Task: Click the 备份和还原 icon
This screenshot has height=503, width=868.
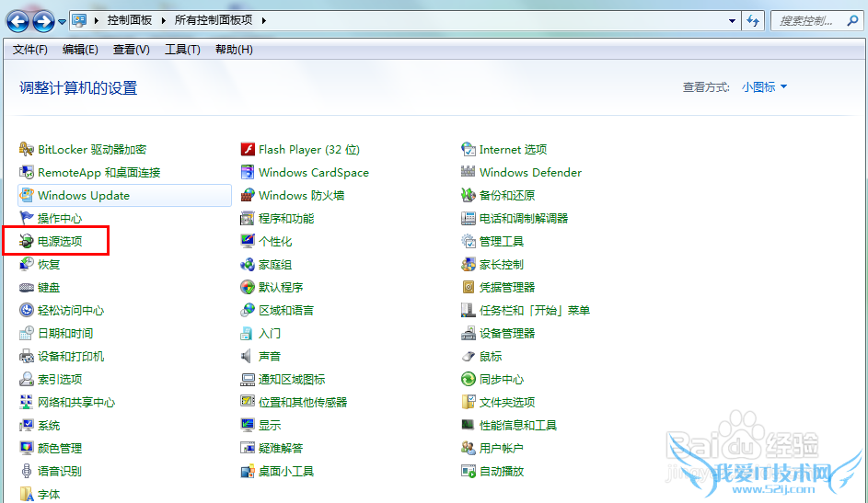Action: 469,195
